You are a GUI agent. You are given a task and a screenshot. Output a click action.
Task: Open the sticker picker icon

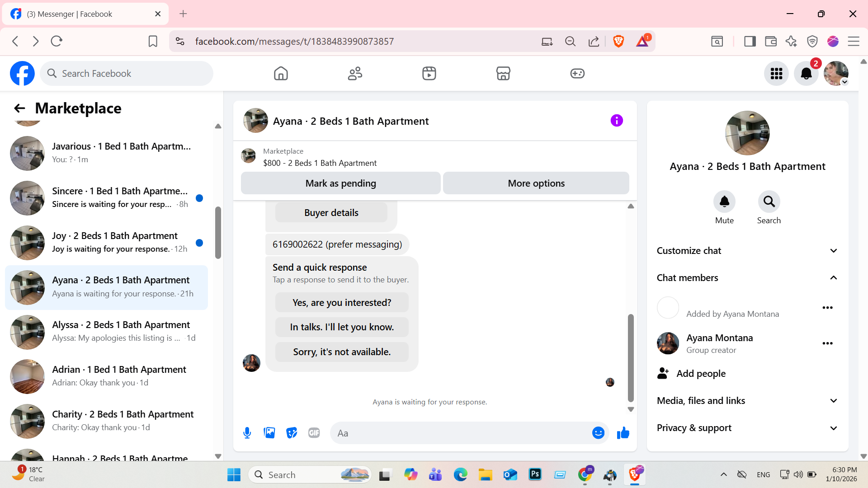pyautogui.click(x=292, y=433)
